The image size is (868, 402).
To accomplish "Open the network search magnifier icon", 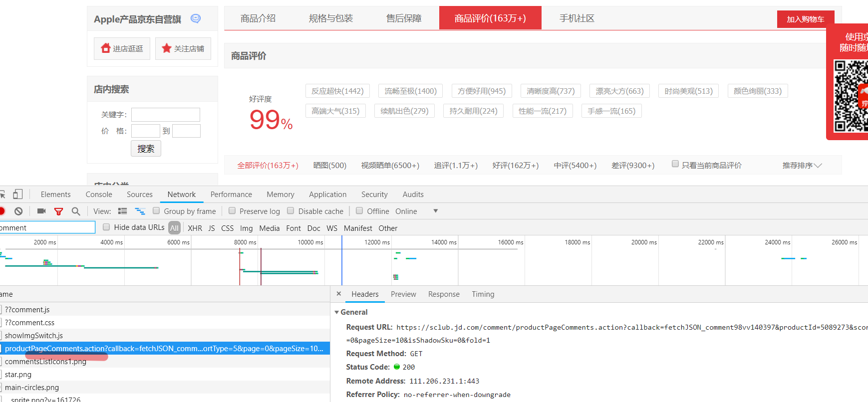I will click(x=76, y=211).
